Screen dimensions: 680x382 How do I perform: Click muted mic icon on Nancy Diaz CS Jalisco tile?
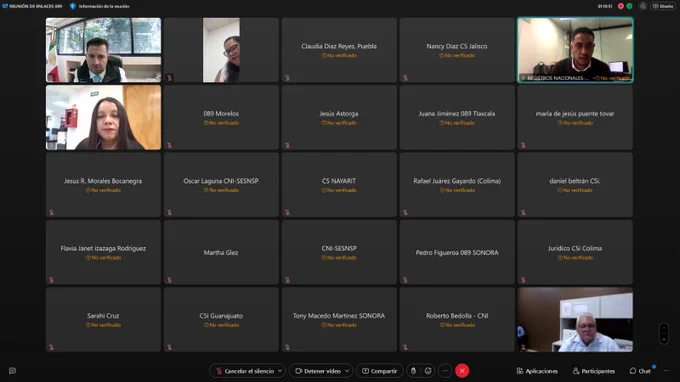tap(405, 78)
